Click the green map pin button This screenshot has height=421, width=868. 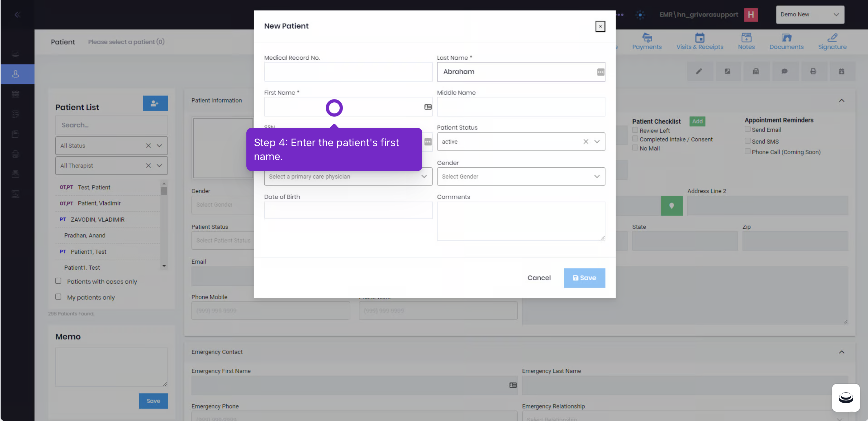671,206
